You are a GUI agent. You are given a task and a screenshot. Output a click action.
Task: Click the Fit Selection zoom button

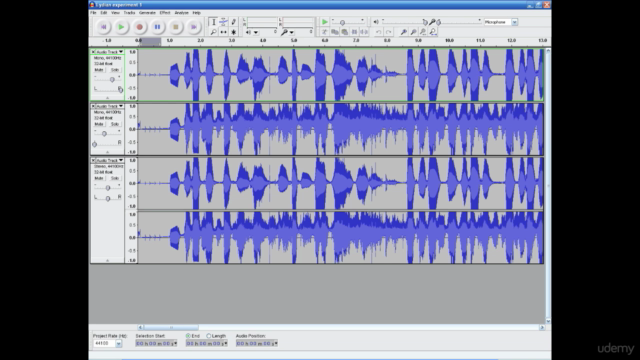pos(423,32)
